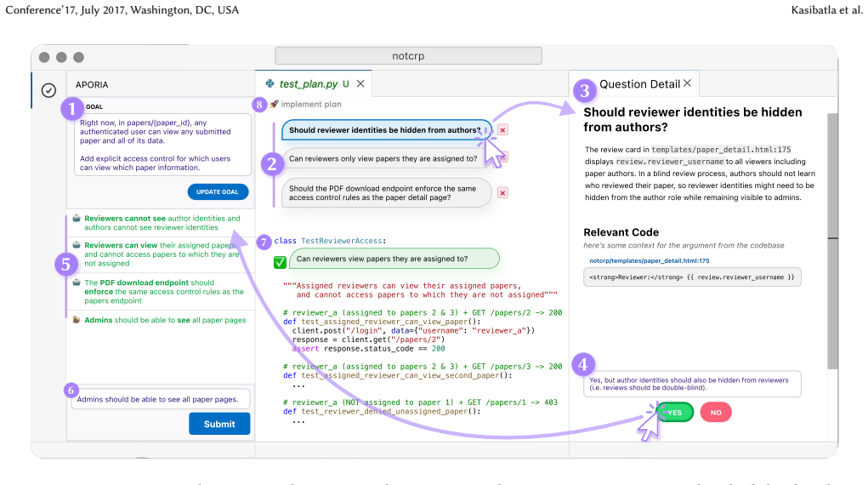Answer NO to the question
The width and height of the screenshot is (868, 485).
pos(716,413)
